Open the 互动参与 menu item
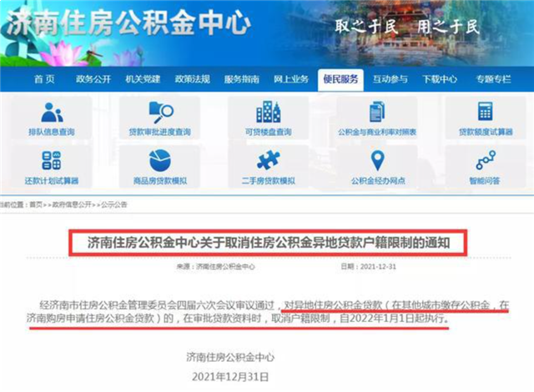Screen dimensions: 534x392 coord(390,79)
